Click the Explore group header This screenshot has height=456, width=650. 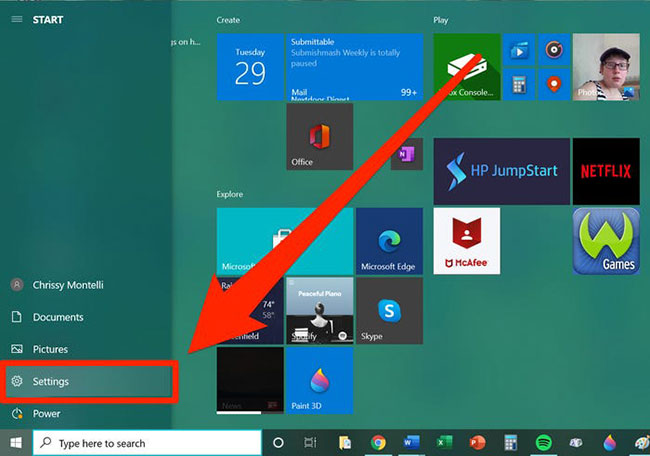(x=230, y=194)
